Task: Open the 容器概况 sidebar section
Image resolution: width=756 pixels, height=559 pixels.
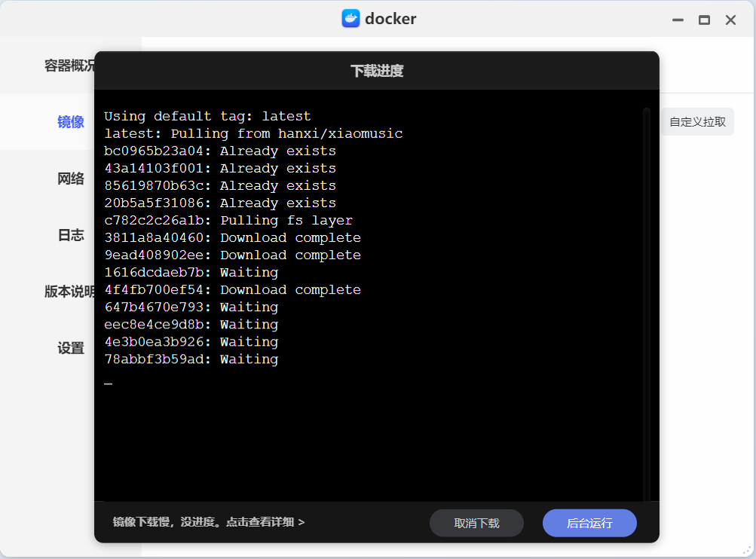Action: click(69, 66)
